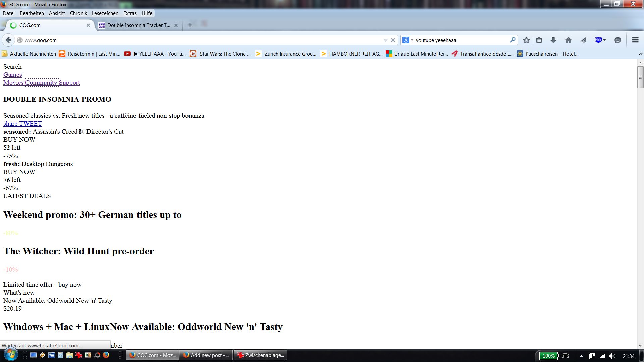This screenshot has width=644, height=362.
Task: Click the volume speaker tray icon
Action: pyautogui.click(x=612, y=356)
